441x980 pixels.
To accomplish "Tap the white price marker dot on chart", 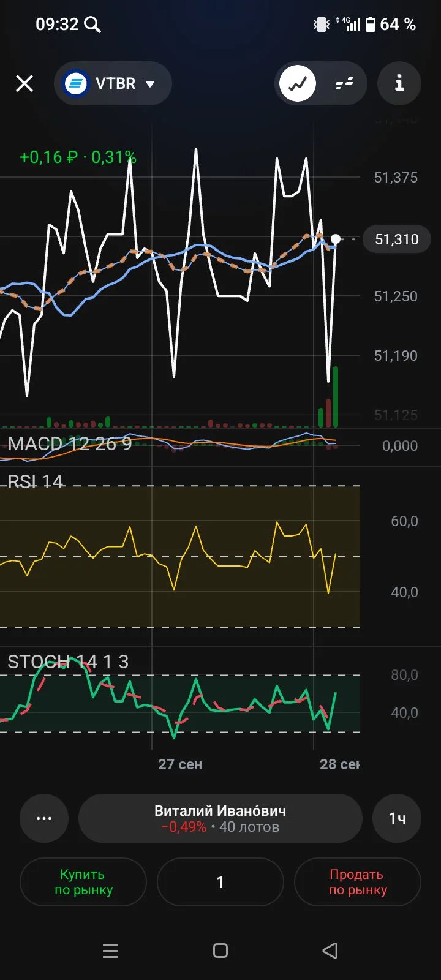I will pos(336,239).
